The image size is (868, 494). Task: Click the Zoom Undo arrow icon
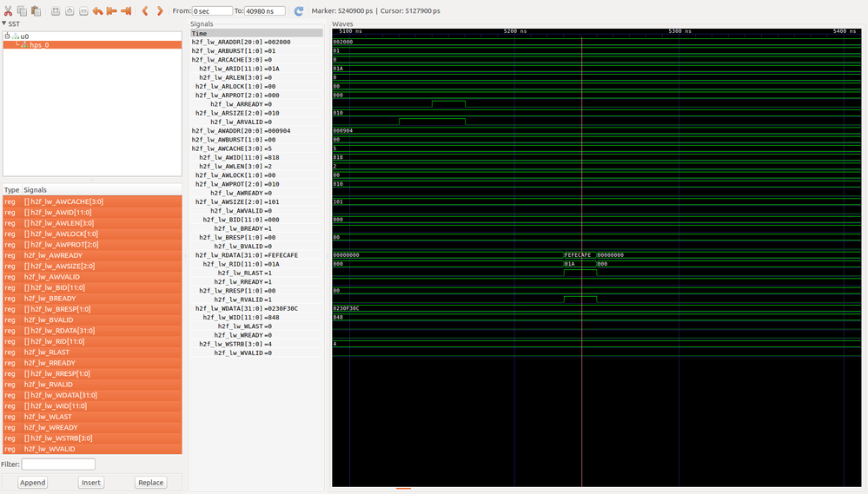pos(97,11)
